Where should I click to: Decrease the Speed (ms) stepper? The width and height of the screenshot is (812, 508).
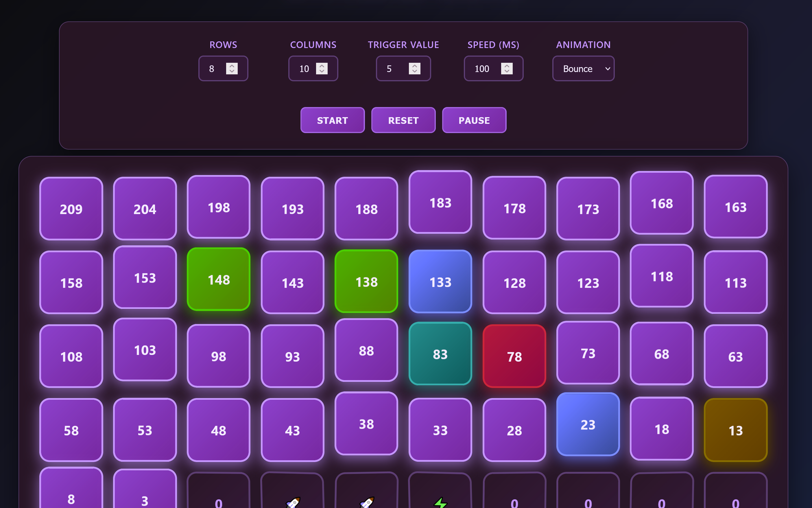(507, 71)
